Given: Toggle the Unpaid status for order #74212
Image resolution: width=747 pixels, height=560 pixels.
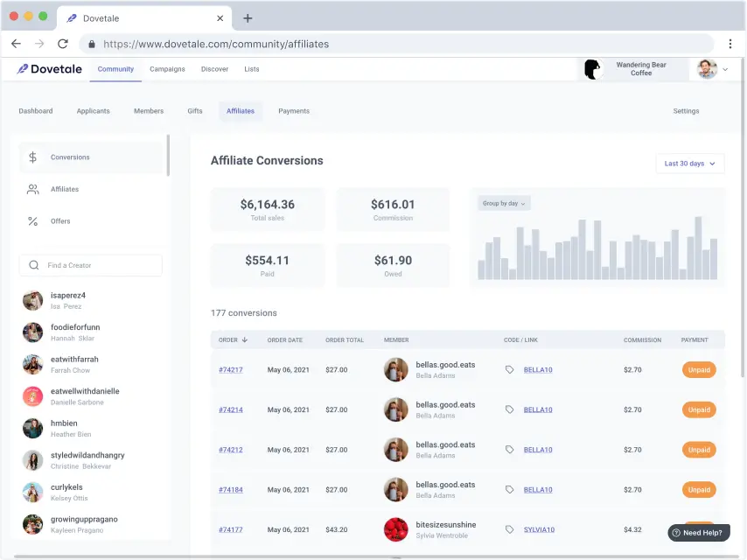Looking at the screenshot, I should click(x=698, y=450).
